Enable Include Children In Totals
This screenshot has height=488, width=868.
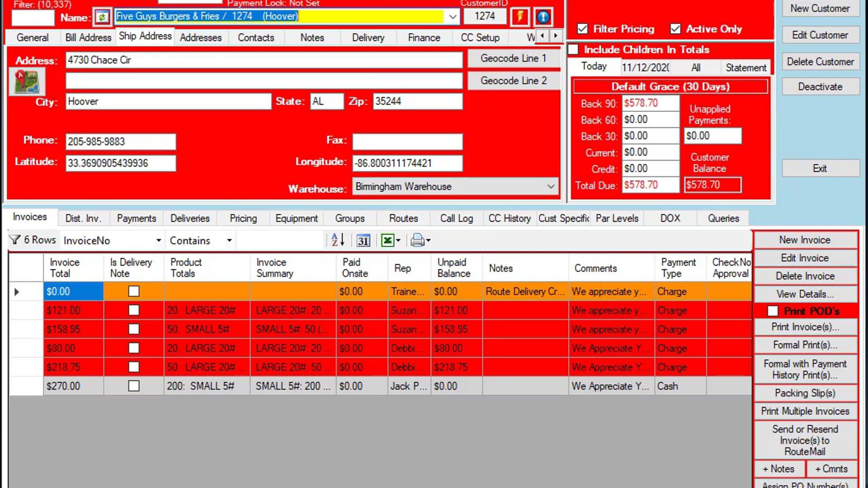(573, 49)
